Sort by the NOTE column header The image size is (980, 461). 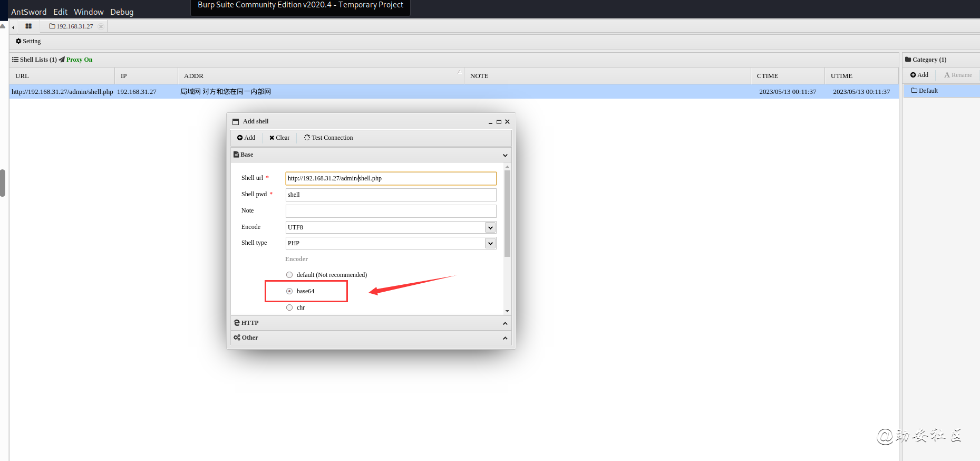click(607, 76)
